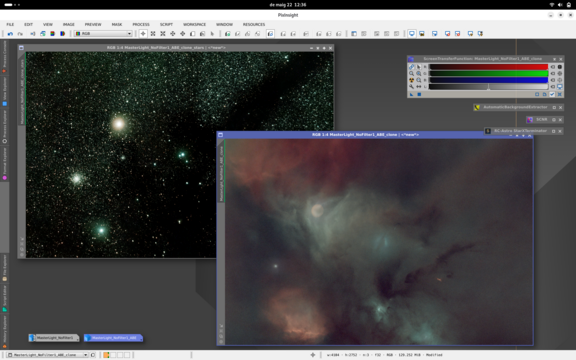Click the StarXTerminator process icon
This screenshot has width=576, height=360.
coord(488,131)
